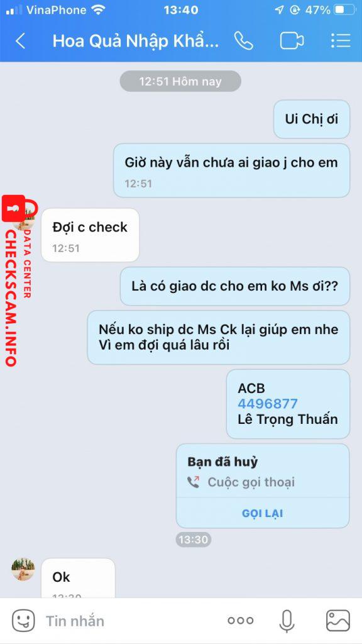Tap the back arrow in header

tap(21, 41)
